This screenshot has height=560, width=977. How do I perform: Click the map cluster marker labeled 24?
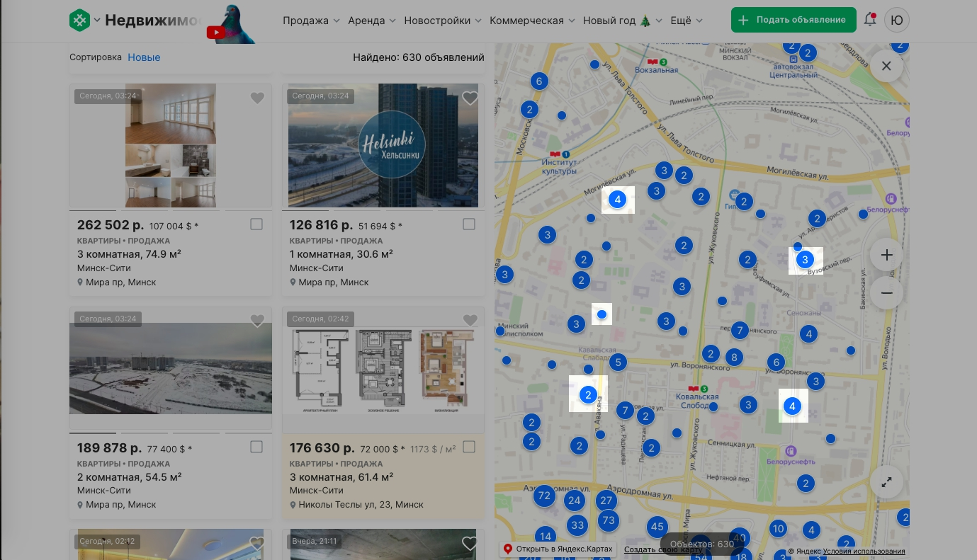(574, 501)
